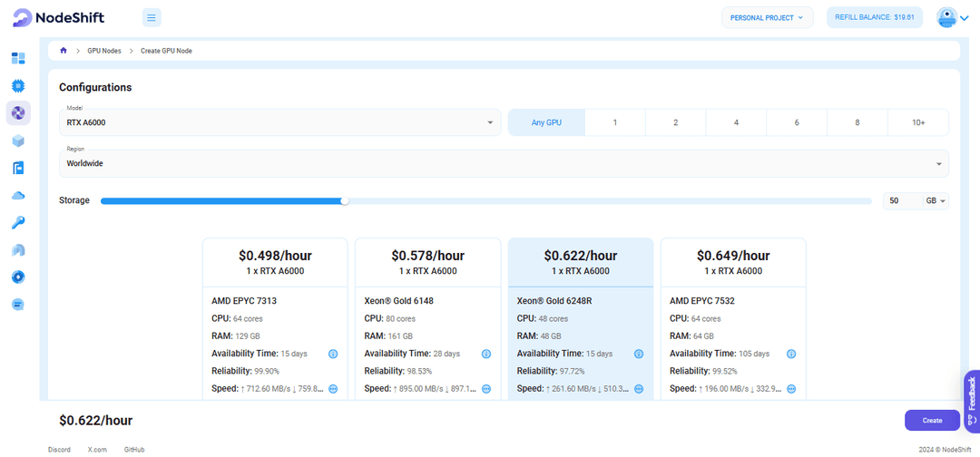Click the home icon in the breadcrumb
Image resolution: width=980 pixels, height=457 pixels.
64,51
